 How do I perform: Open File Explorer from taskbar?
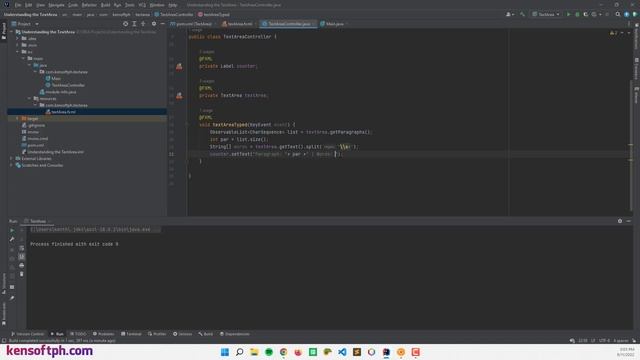click(254, 352)
